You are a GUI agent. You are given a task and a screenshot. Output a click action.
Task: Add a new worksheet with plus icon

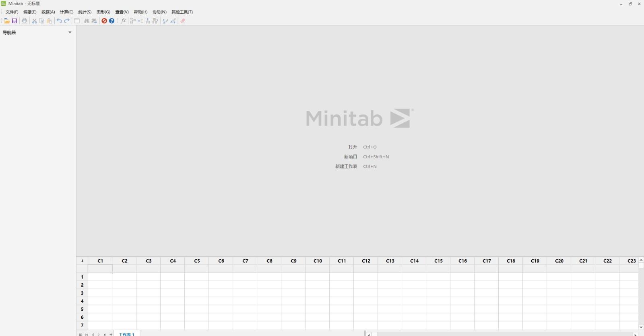point(111,334)
